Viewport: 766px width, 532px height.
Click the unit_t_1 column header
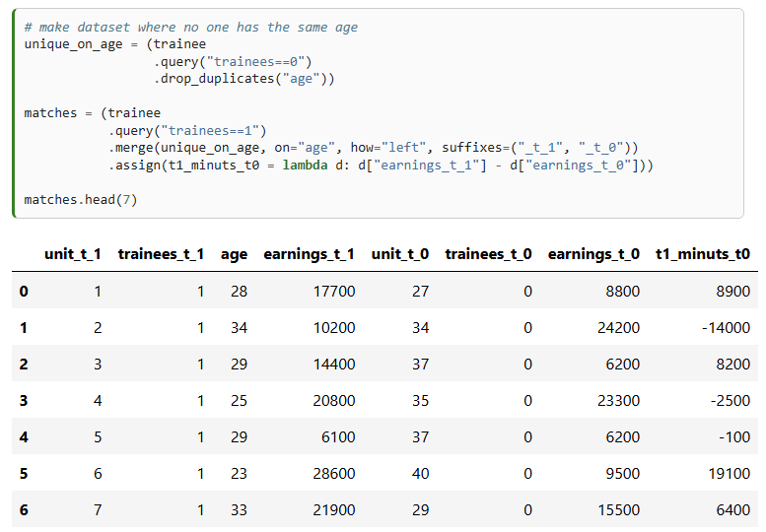coord(72,254)
